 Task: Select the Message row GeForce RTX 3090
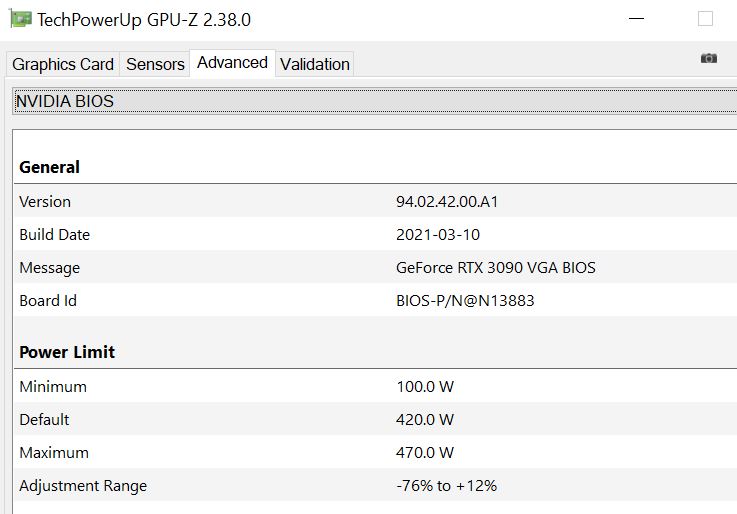coord(495,267)
